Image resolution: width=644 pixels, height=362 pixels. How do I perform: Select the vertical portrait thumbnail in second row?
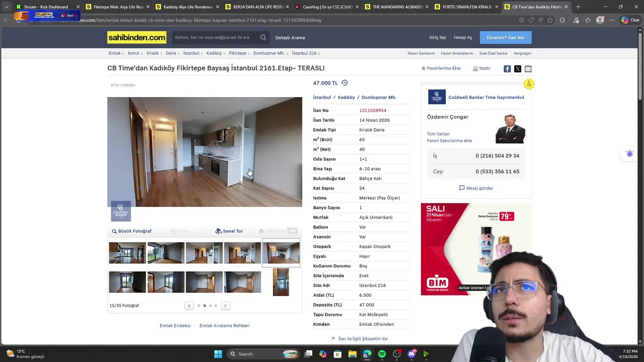coord(281,282)
